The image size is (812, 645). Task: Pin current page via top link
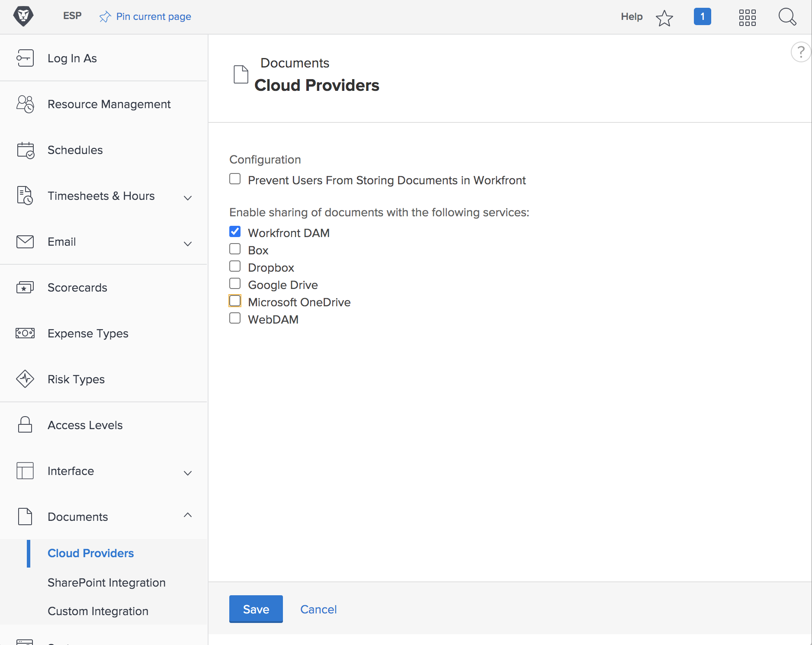pos(145,16)
